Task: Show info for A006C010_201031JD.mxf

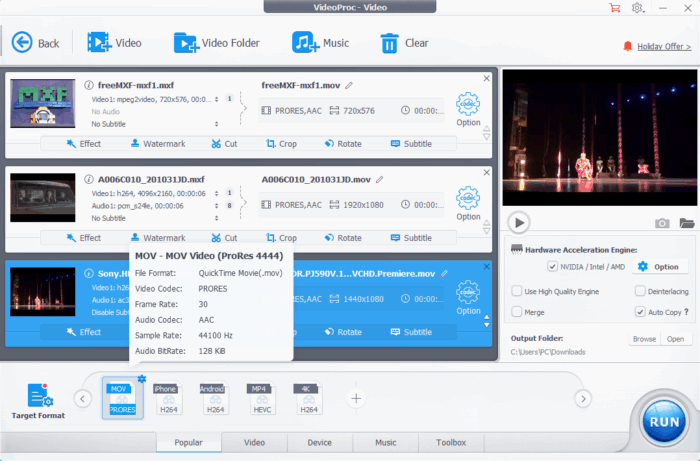Action: tap(89, 179)
